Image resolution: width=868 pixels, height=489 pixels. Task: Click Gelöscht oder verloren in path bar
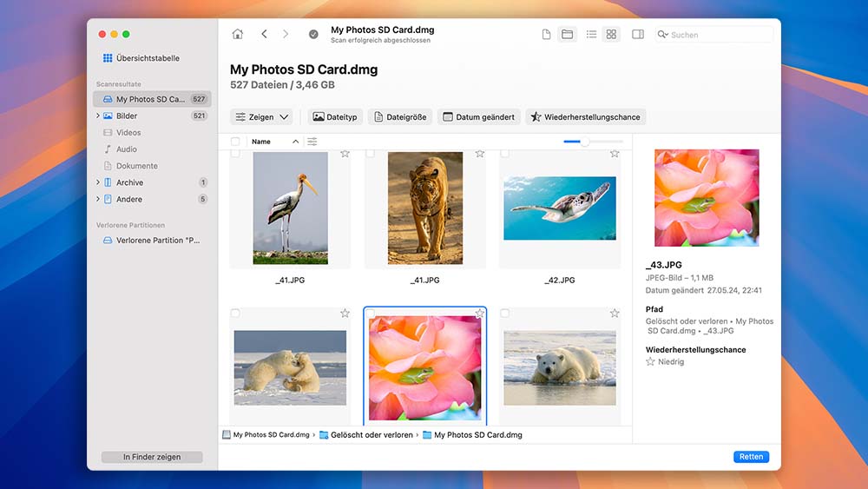372,435
